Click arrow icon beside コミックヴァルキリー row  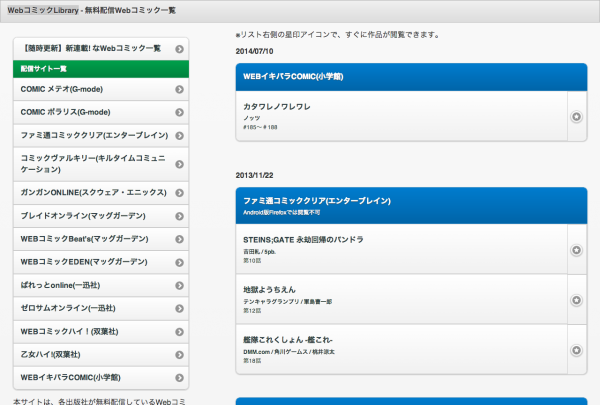coord(179,164)
